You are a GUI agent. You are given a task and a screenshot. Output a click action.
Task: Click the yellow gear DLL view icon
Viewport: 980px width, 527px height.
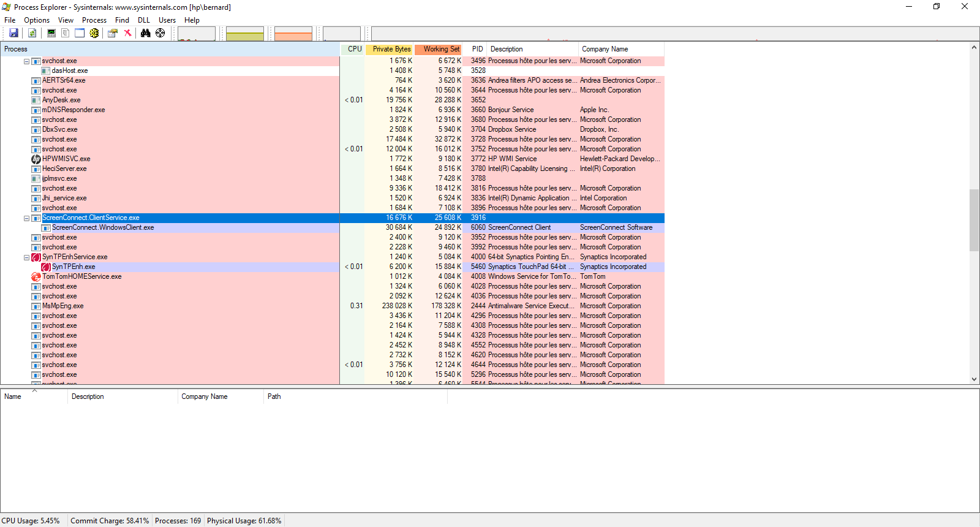tap(94, 33)
